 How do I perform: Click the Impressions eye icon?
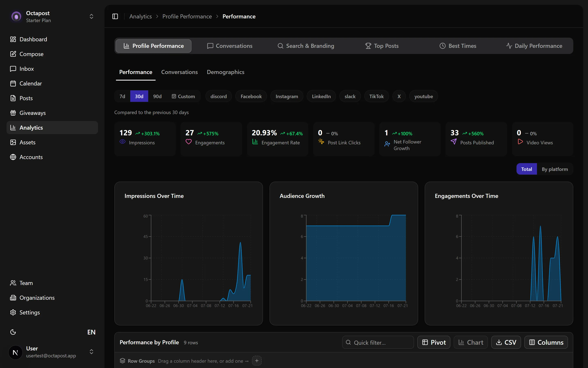122,142
